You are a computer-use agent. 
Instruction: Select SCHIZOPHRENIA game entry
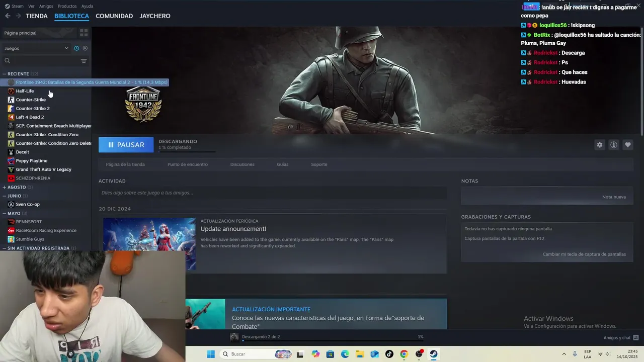(x=33, y=178)
